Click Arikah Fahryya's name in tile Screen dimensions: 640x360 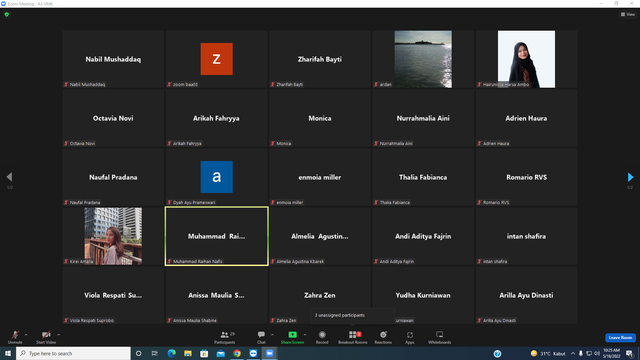[x=216, y=118]
